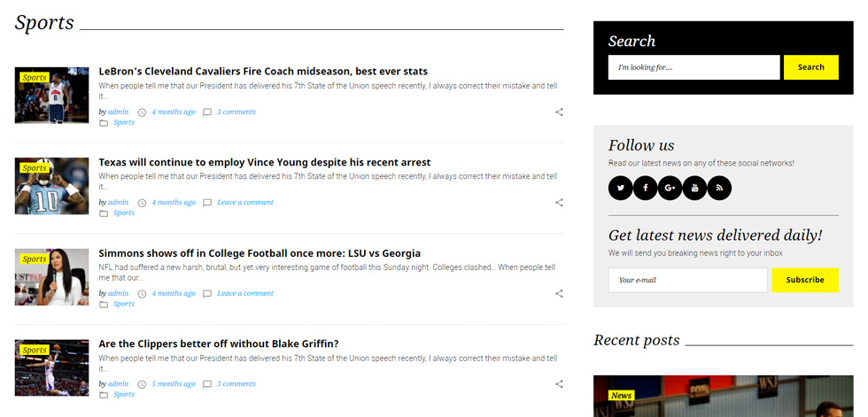Image resolution: width=868 pixels, height=417 pixels.
Task: Share the Simmons College Football article
Action: pos(559,294)
